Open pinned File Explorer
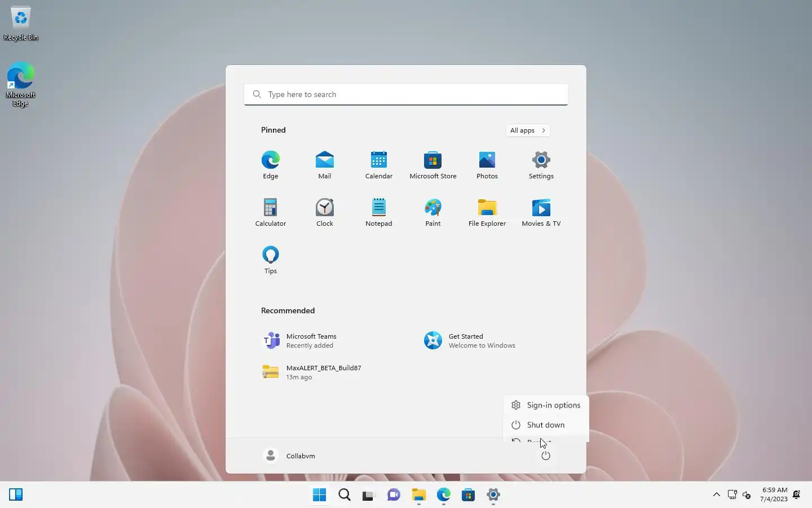The height and width of the screenshot is (508, 812). click(x=487, y=213)
